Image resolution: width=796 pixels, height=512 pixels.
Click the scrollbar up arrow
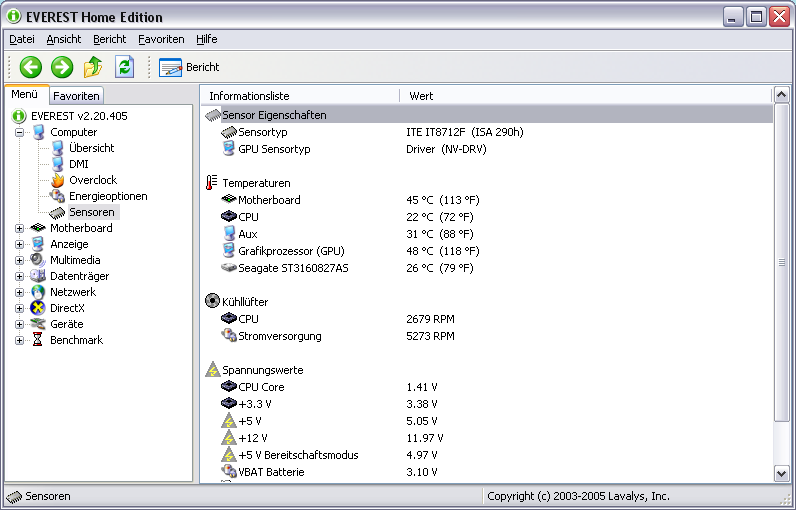pyautogui.click(x=781, y=95)
